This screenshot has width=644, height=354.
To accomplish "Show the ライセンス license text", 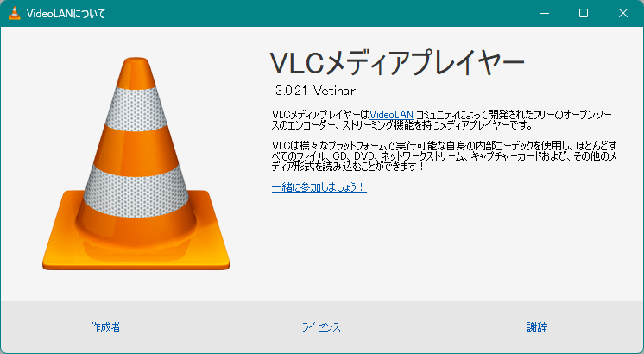I will (x=321, y=327).
